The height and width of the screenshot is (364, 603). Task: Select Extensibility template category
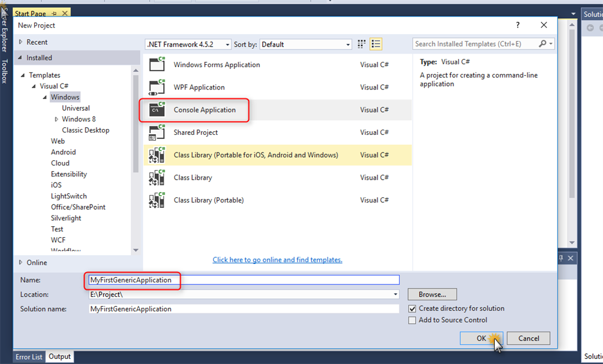69,174
